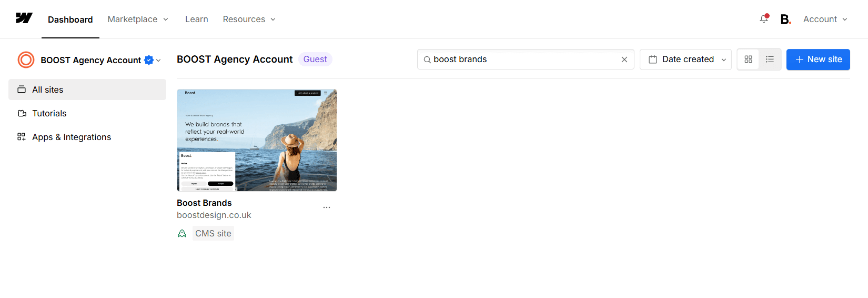This screenshot has width=868, height=298.
Task: Click the BOOST Agency orange workspace logo
Action: (x=26, y=60)
